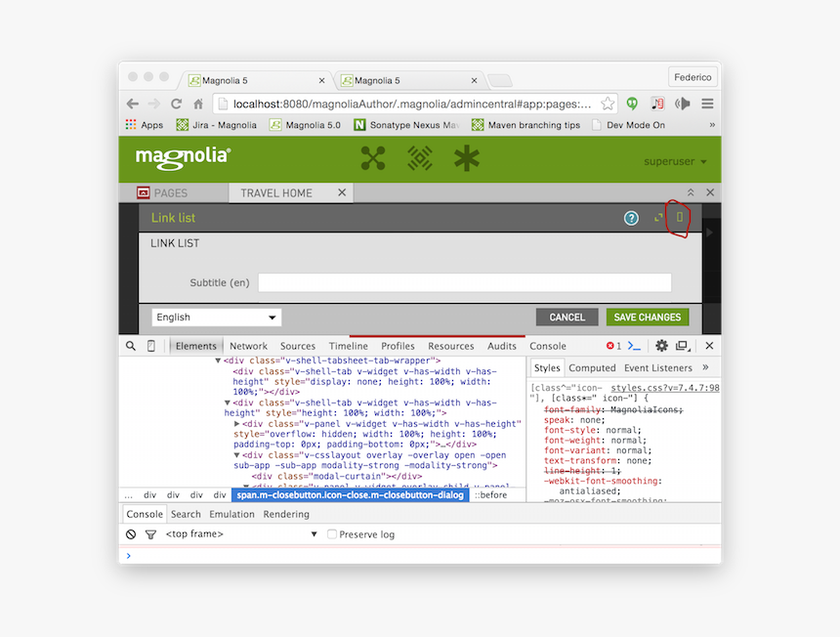Open the drawer Rendering tab
The image size is (840, 637).
(286, 514)
